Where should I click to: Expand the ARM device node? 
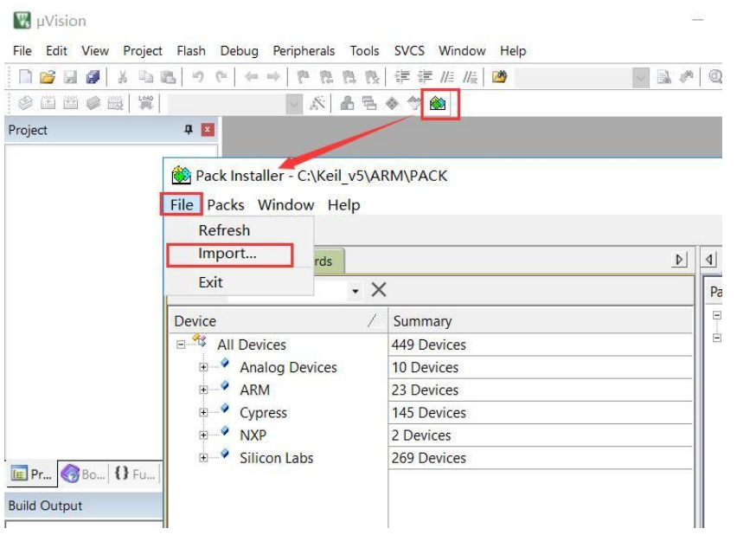click(x=203, y=390)
